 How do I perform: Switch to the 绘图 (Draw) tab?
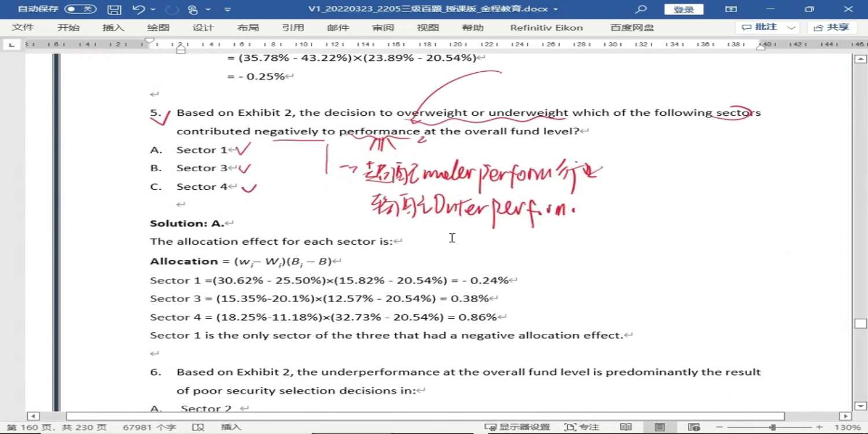coord(158,28)
